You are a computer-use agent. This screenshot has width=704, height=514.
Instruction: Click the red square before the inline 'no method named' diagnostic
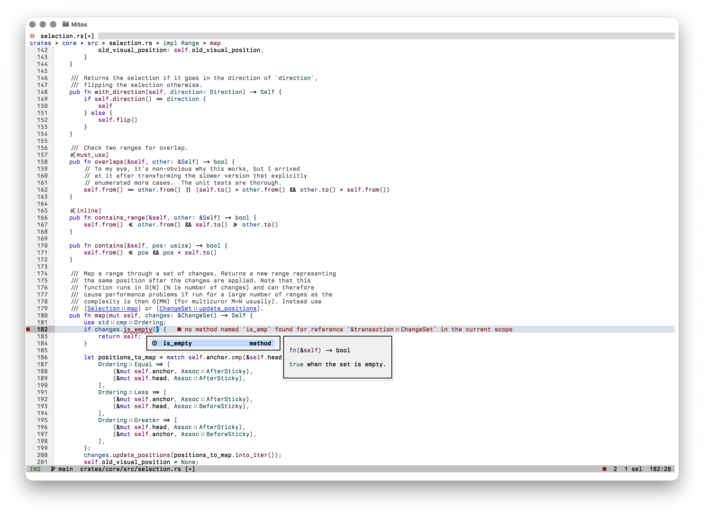[179, 329]
